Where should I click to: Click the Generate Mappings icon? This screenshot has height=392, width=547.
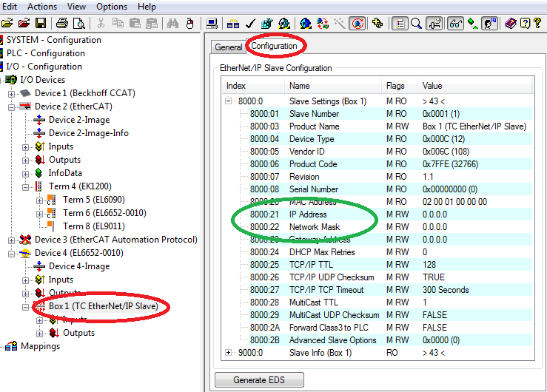point(233,24)
